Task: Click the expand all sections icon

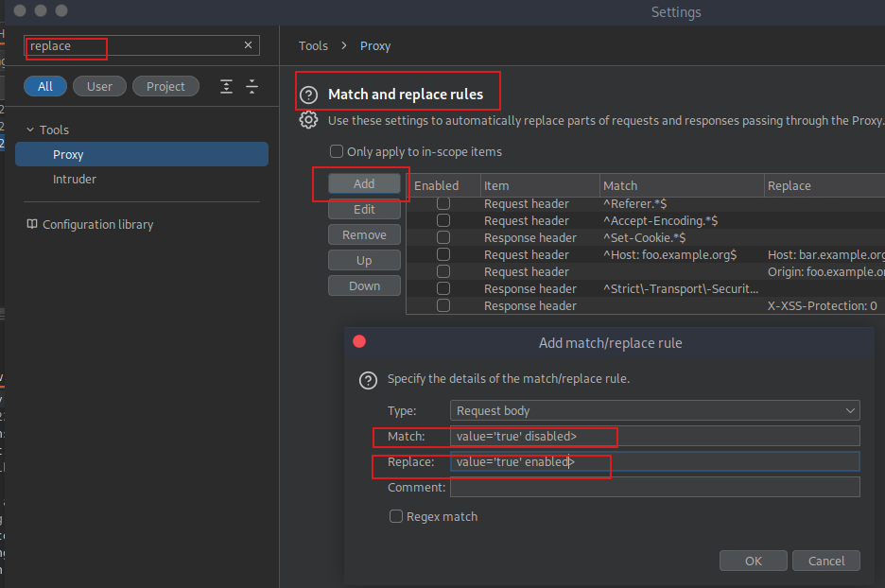Action: (x=226, y=86)
